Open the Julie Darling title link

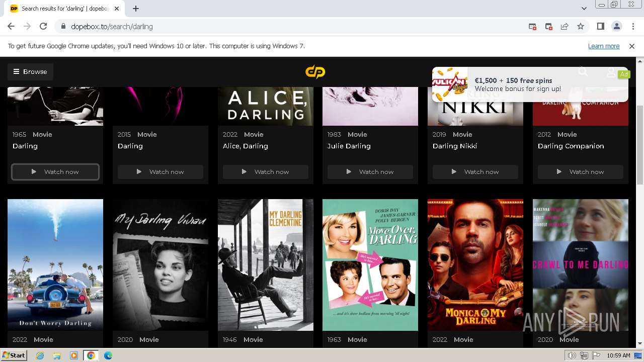pos(349,146)
